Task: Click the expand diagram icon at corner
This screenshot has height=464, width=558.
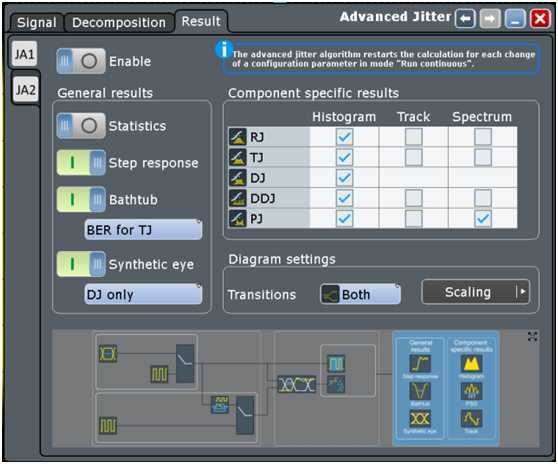Action: pyautogui.click(x=532, y=337)
